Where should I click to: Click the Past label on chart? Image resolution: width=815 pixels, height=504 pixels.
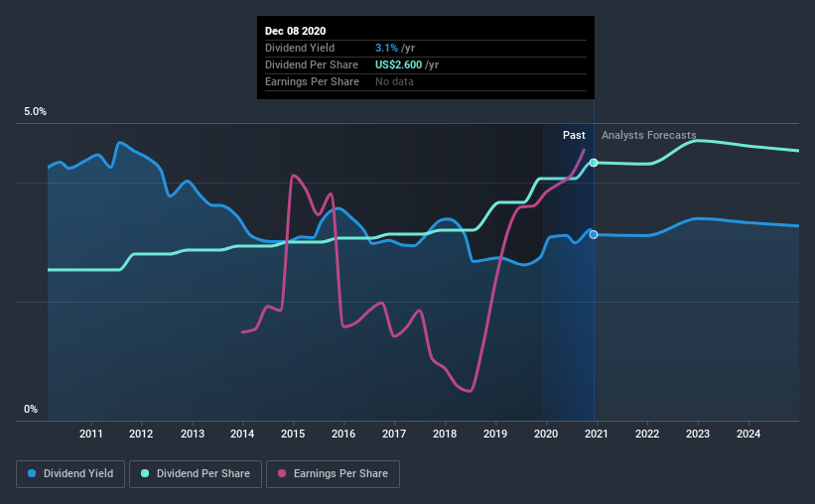click(x=574, y=135)
